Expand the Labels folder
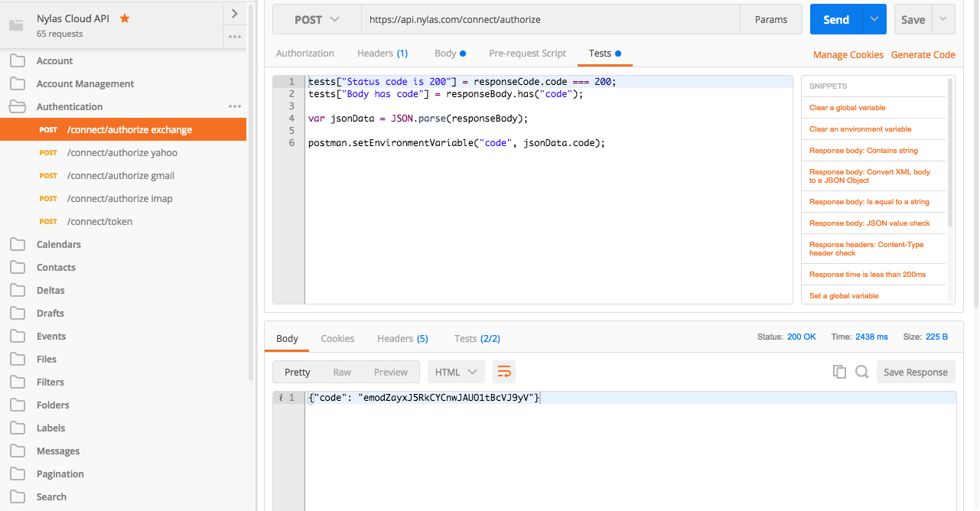 pos(123,428)
